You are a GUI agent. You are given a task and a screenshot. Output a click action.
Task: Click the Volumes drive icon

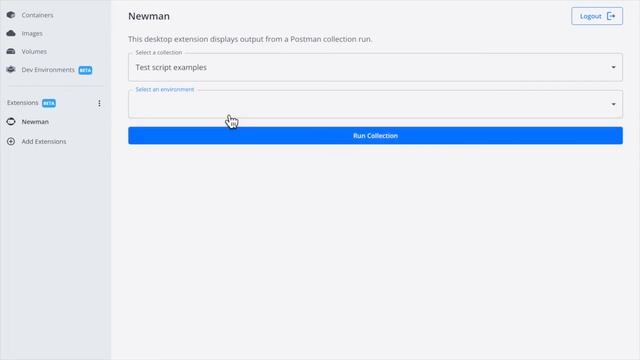[x=11, y=51]
